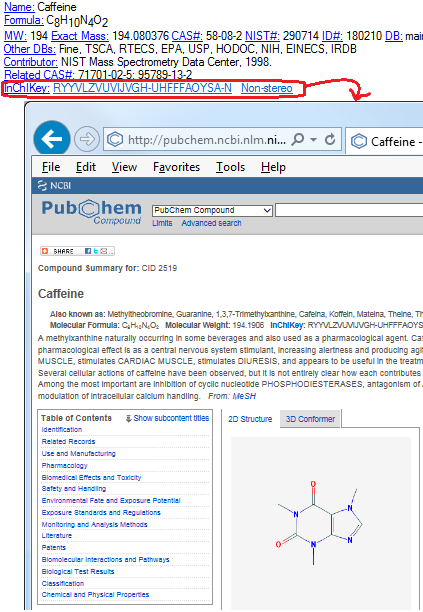Screen dimensions: 423x612
Task: Click the Exact Mass: label link
Action: (80, 36)
